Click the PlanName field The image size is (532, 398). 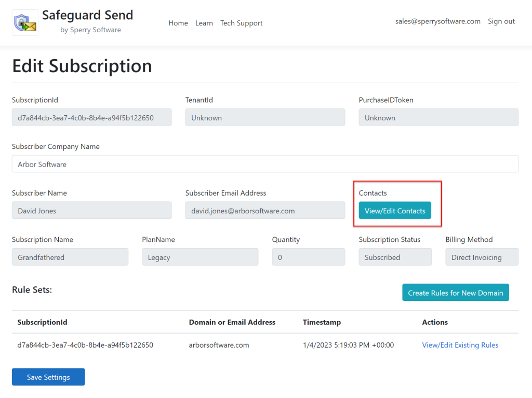[200, 257]
